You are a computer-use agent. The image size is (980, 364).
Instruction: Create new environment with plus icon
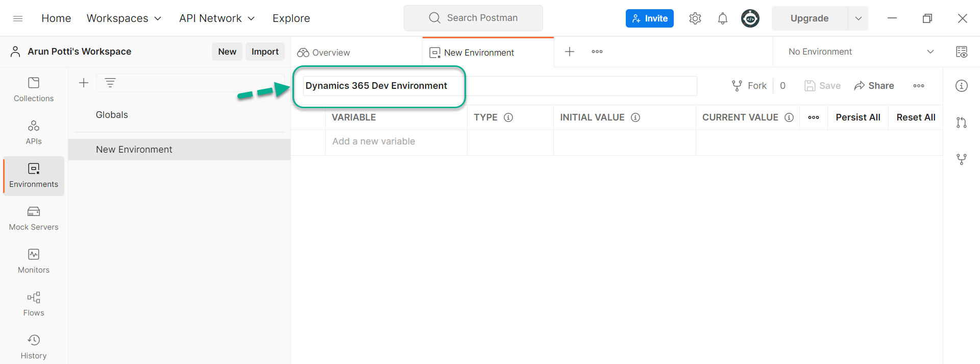[84, 83]
